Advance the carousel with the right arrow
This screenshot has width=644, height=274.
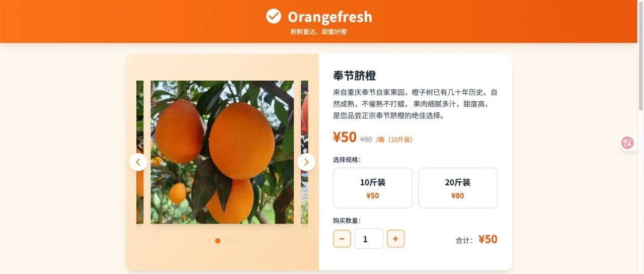pos(306,162)
